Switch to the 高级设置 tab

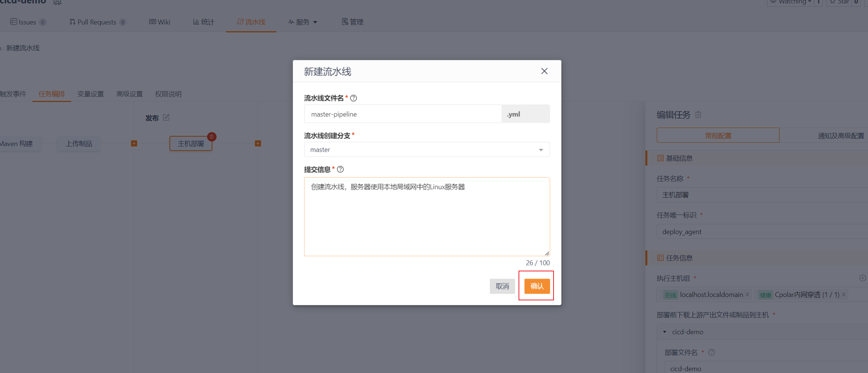[129, 94]
